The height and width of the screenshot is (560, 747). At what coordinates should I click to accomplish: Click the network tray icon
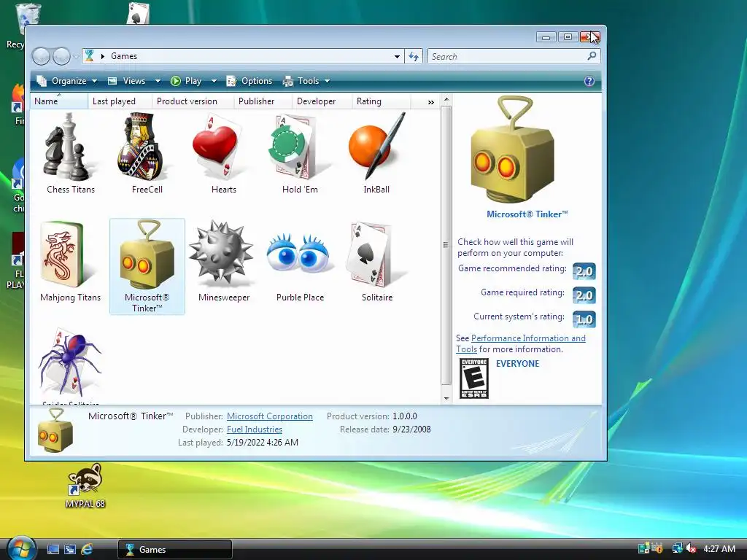677,548
